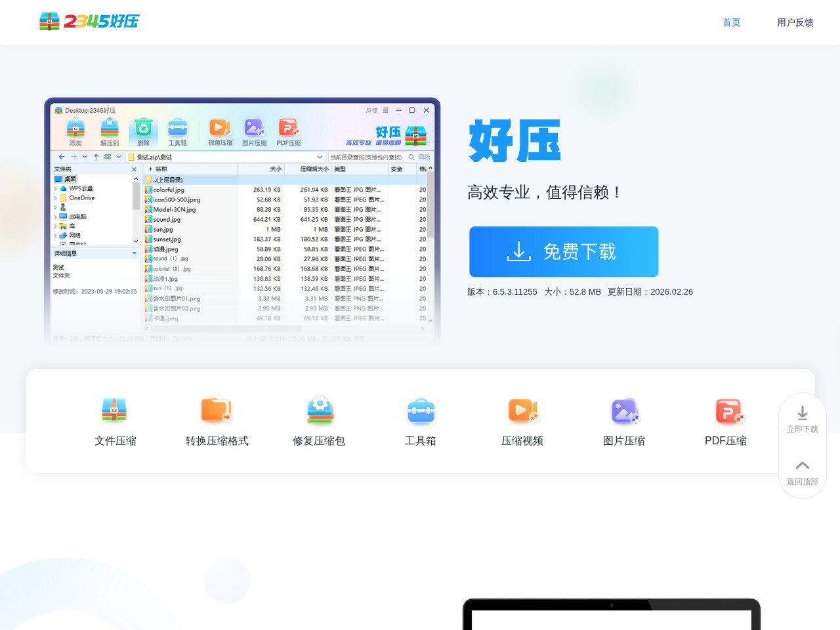Select the 转换压缩格式 folder icon
Screen dimensions: 840x630
point(216,409)
